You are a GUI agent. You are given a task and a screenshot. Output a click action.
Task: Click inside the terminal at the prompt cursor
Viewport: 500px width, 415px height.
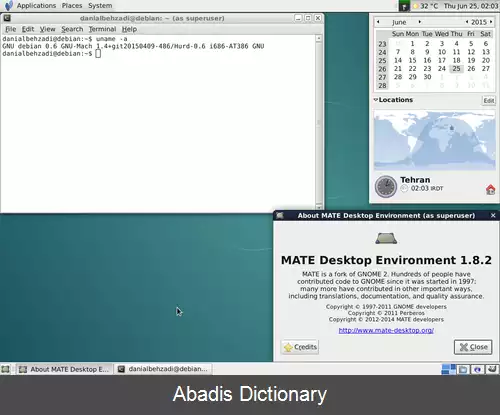98,54
